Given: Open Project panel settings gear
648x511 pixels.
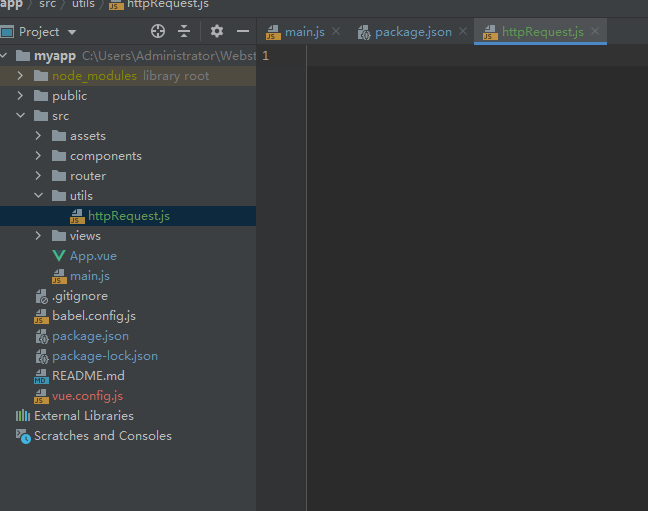Looking at the screenshot, I should (216, 32).
